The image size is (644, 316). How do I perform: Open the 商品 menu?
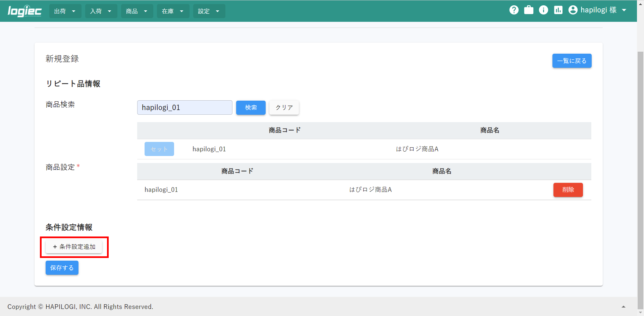click(137, 11)
